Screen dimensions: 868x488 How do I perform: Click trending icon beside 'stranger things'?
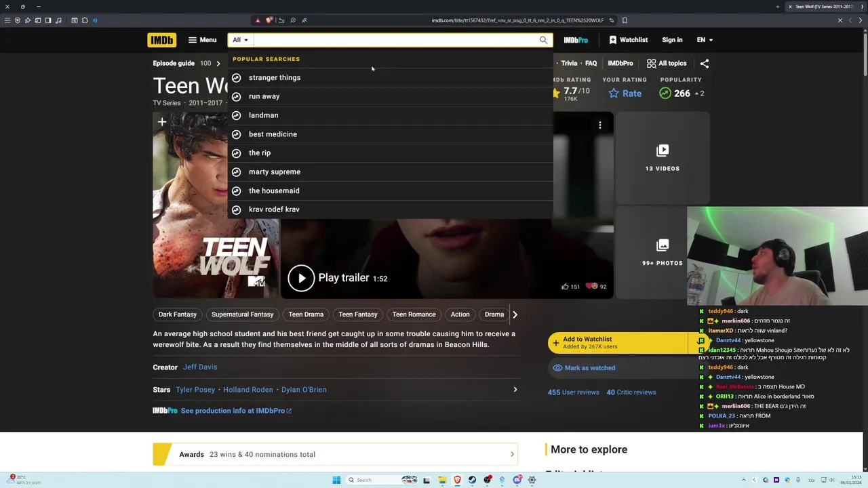[236, 77]
